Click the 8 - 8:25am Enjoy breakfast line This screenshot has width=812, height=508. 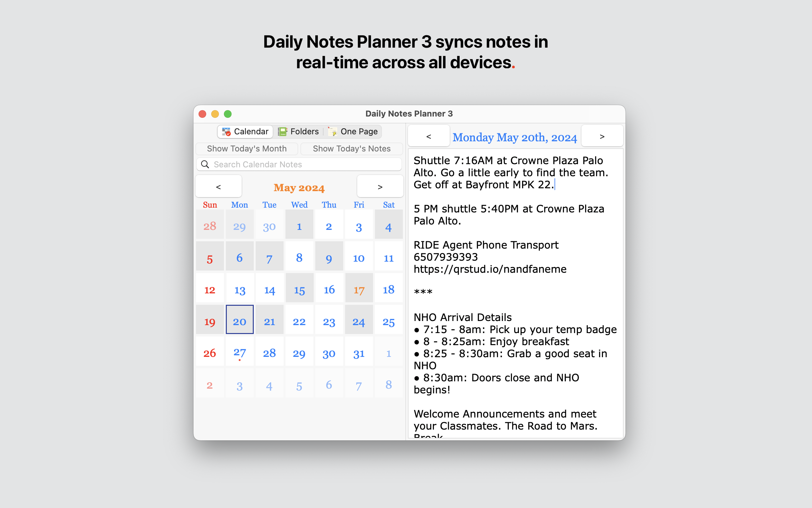pos(492,341)
